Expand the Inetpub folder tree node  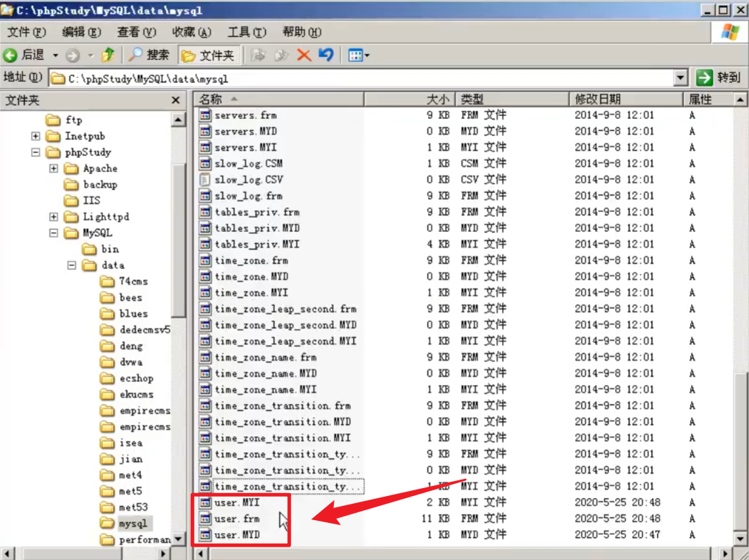tap(36, 136)
